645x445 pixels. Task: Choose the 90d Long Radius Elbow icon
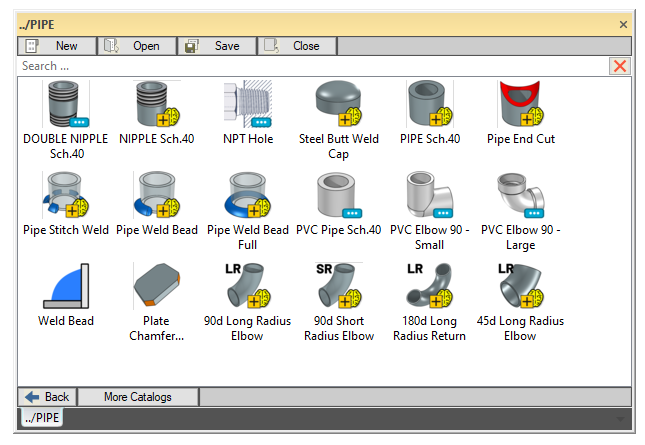248,286
